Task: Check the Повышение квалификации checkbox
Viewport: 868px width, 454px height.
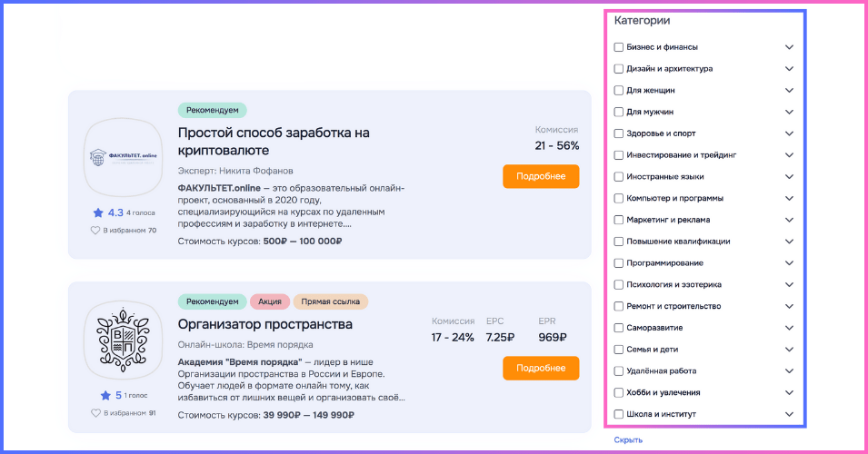Action: [x=619, y=242]
